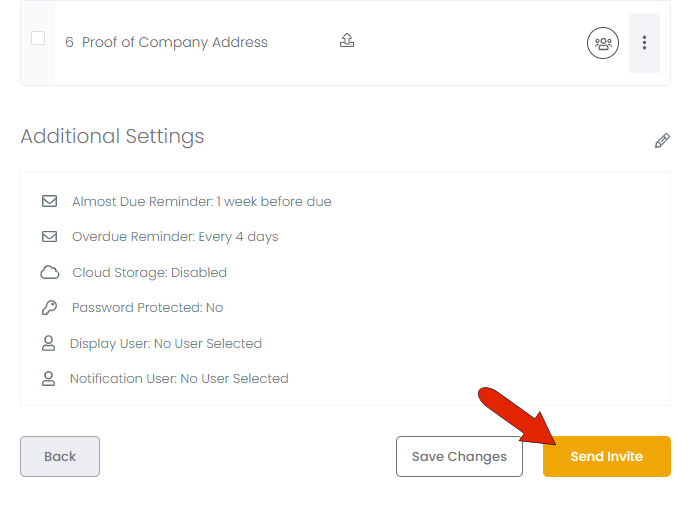Viewport: 698px width, 505px height.
Task: Click the "Almost Due Reminder: 1 week before due" text
Action: coord(201,201)
